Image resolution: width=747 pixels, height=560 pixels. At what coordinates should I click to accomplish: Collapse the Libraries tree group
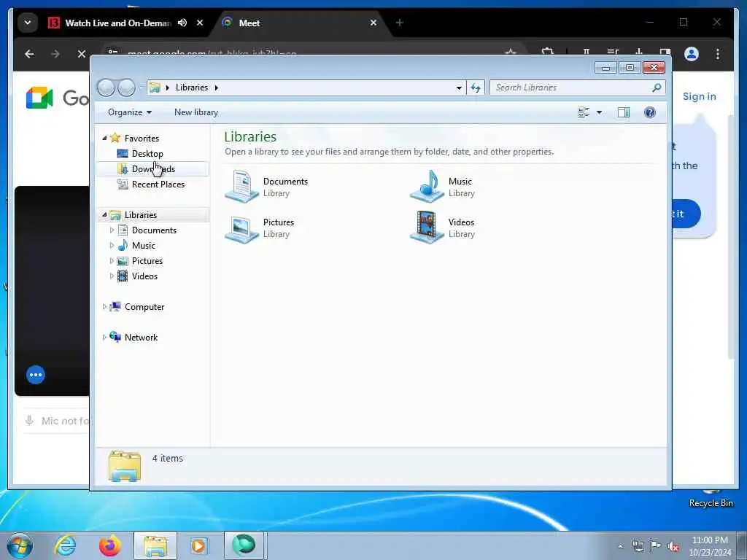pos(104,215)
